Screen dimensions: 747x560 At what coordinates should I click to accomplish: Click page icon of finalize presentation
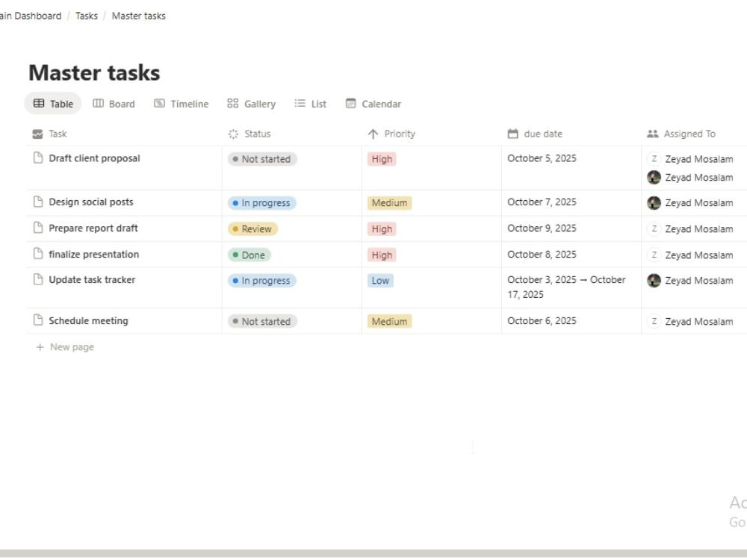click(38, 254)
